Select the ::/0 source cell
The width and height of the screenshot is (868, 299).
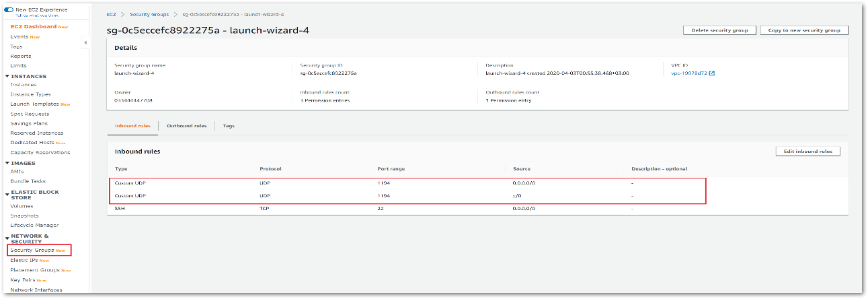pos(518,196)
